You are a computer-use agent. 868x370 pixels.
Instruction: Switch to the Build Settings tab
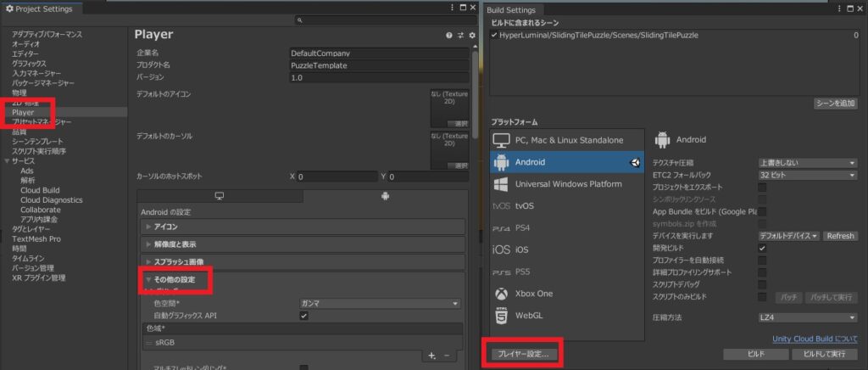coord(511,10)
